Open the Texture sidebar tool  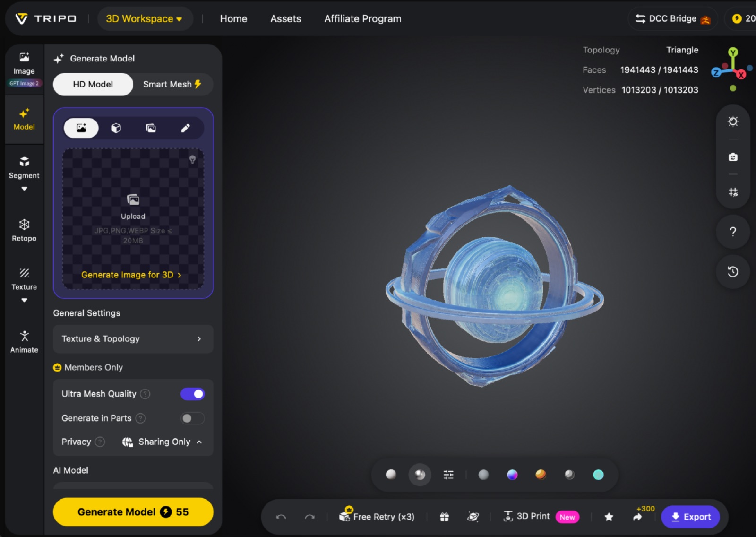click(x=24, y=279)
